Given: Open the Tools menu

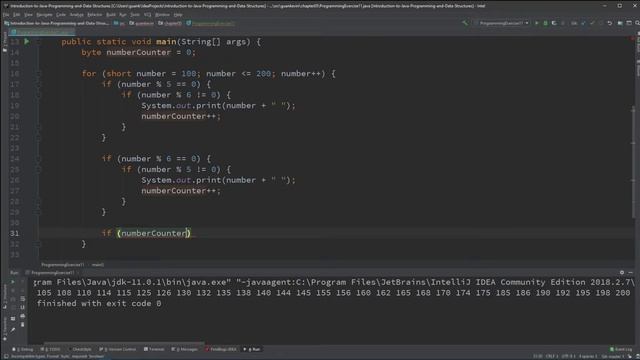Looking at the screenshot, I should pos(135,15).
